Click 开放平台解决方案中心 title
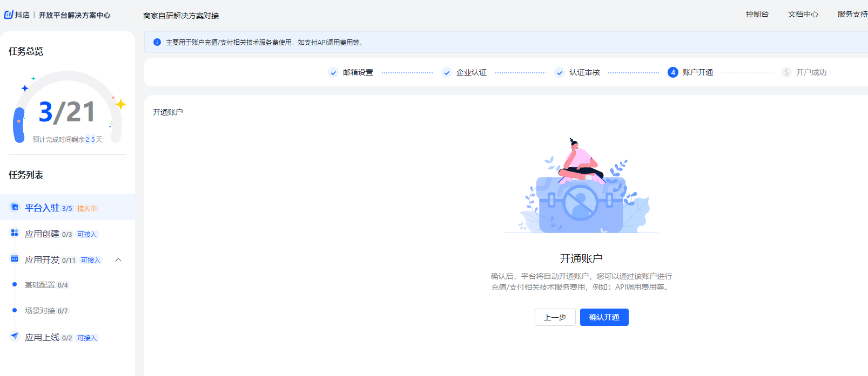 pos(75,15)
